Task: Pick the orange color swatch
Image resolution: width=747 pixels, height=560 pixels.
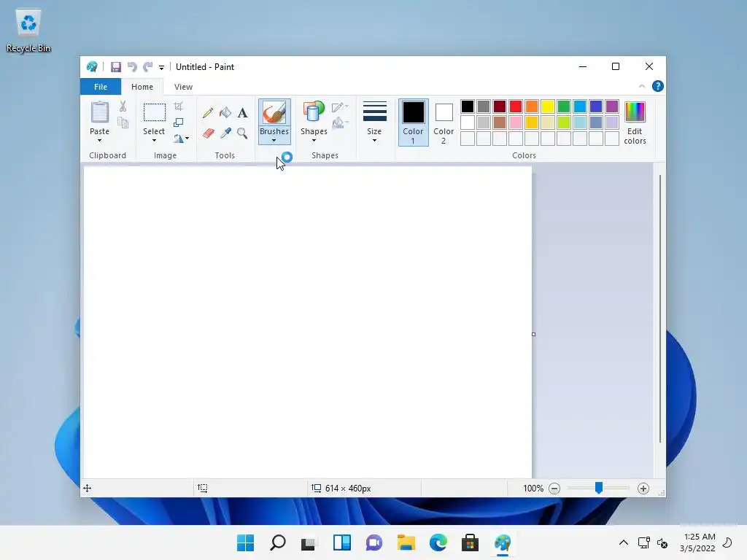Action: [532, 106]
